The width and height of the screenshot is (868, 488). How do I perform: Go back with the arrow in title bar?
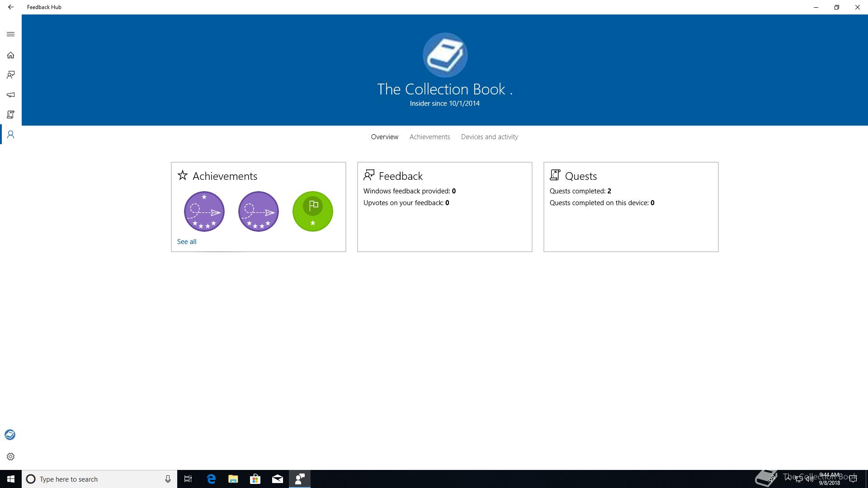coord(10,7)
